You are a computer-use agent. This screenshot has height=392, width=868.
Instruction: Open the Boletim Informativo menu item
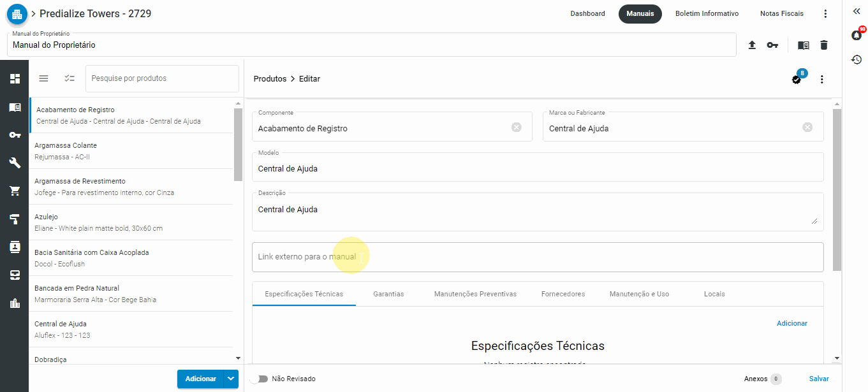(x=707, y=13)
